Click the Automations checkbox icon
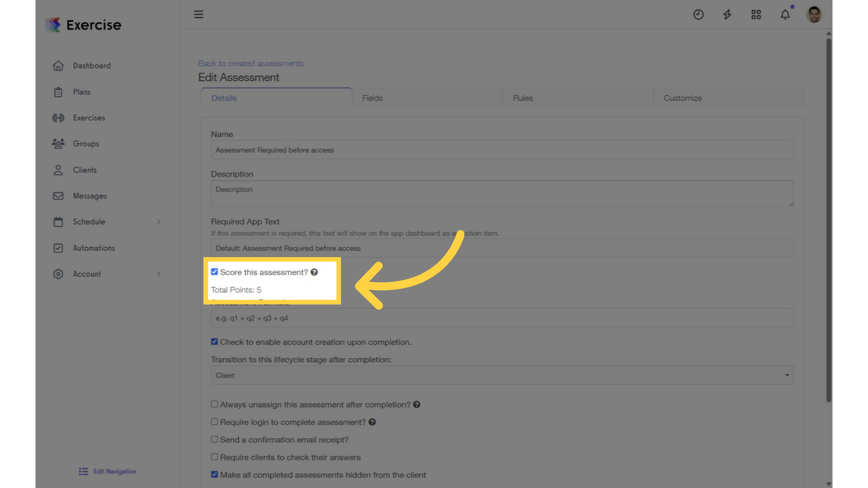 pyautogui.click(x=58, y=248)
